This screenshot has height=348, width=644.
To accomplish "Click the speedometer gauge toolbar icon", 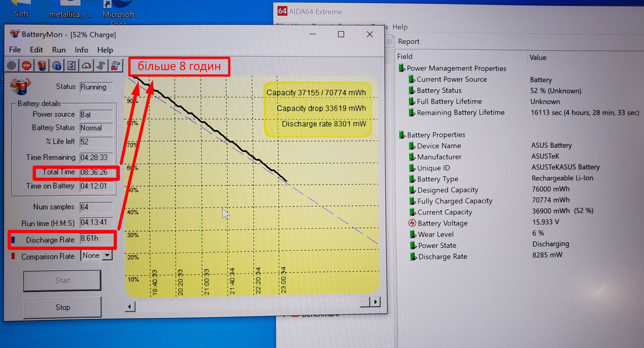I will pyautogui.click(x=86, y=66).
